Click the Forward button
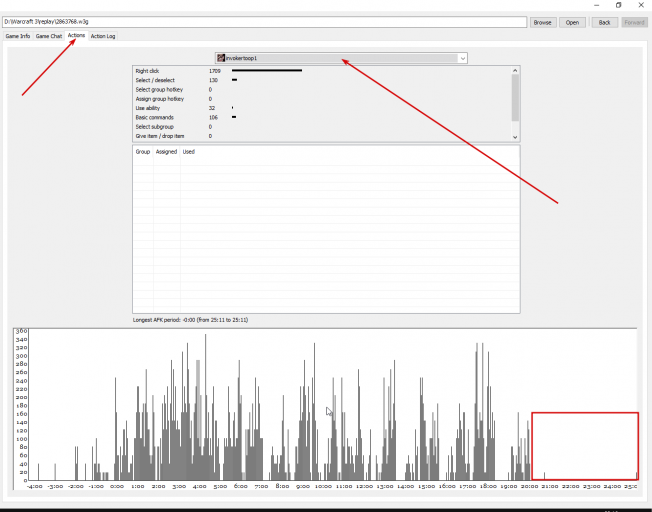 point(634,22)
